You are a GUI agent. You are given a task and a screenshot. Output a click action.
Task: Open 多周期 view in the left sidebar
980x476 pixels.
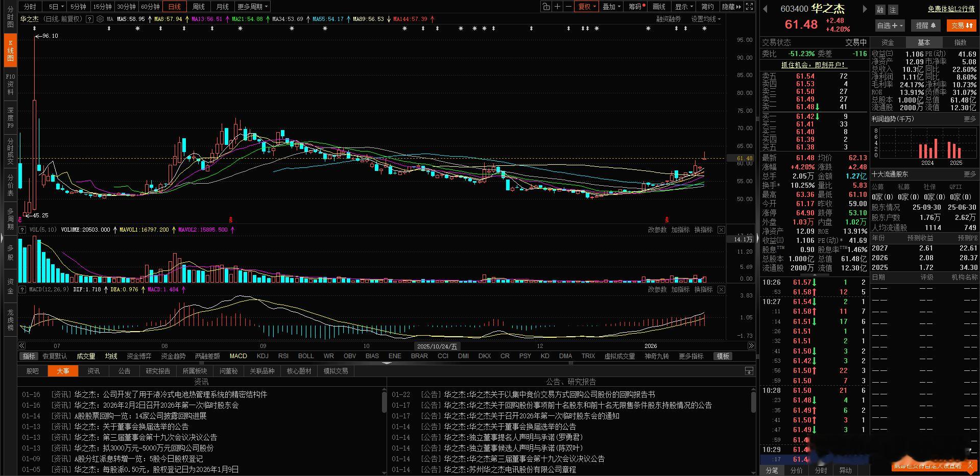pyautogui.click(x=10, y=219)
